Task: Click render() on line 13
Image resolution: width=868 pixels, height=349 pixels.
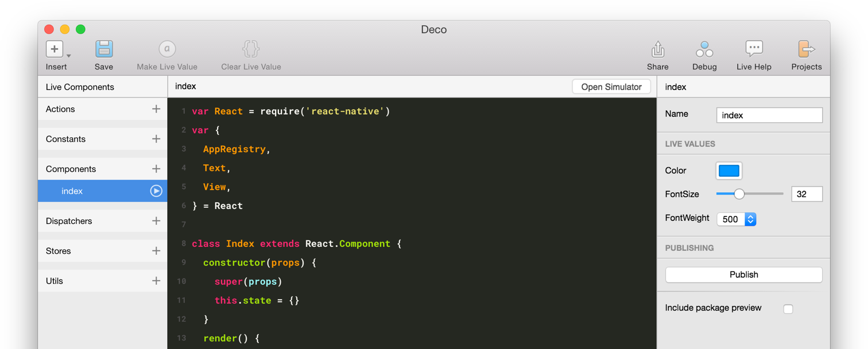Action: [226, 339]
